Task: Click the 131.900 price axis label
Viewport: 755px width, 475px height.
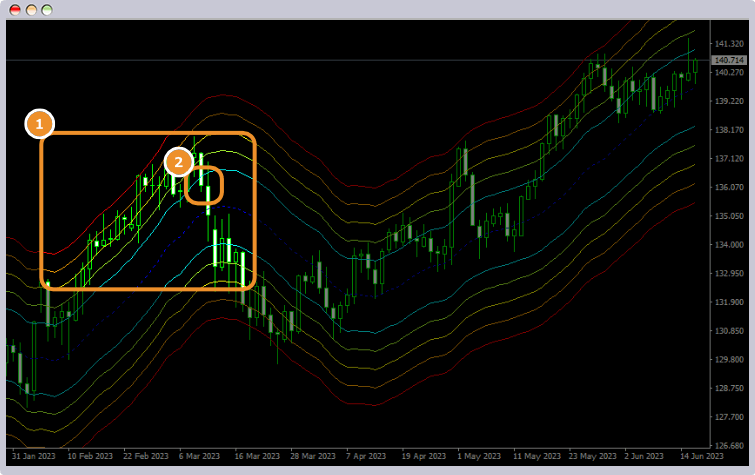Action: click(729, 302)
